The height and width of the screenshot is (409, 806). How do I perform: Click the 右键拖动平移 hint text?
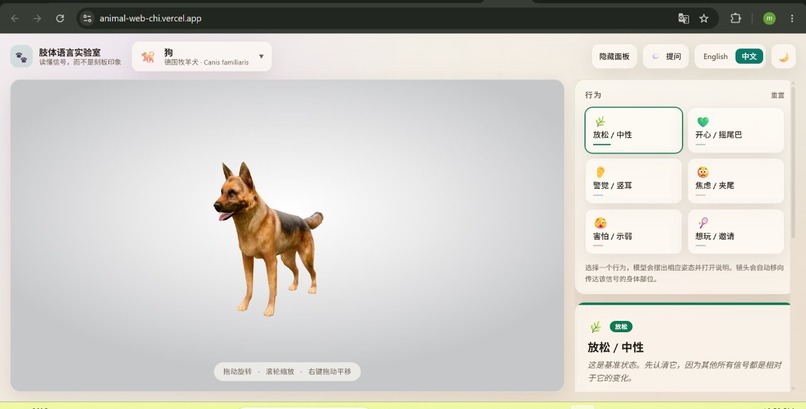tap(329, 371)
